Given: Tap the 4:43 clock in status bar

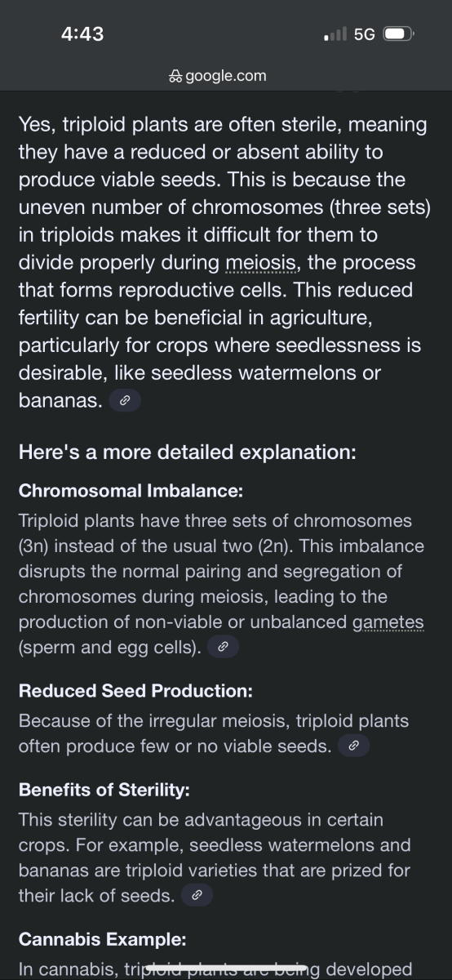Looking at the screenshot, I should (82, 34).
